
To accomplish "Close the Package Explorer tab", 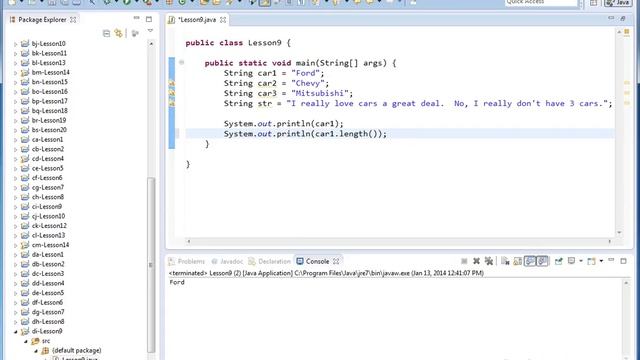I will [x=73, y=20].
